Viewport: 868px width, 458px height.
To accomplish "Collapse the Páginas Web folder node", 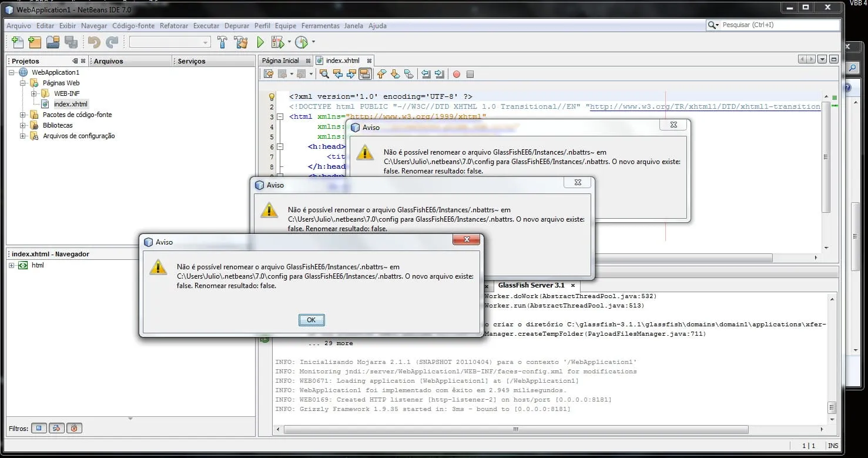I will coord(23,83).
